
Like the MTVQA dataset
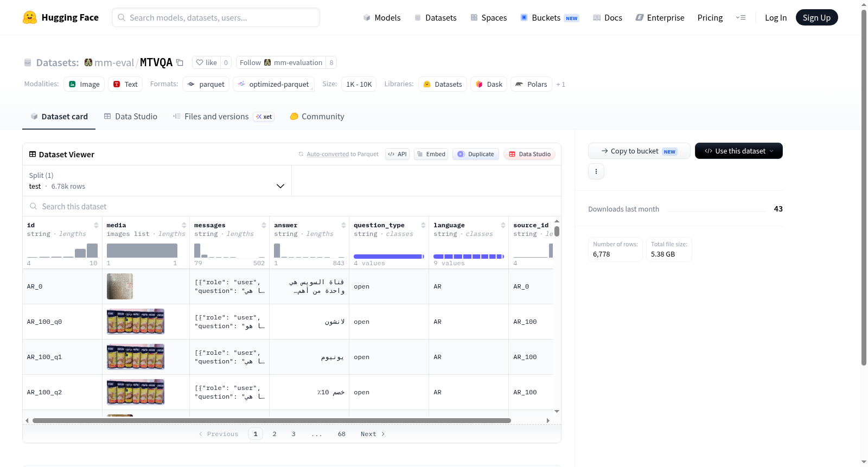pyautogui.click(x=207, y=62)
